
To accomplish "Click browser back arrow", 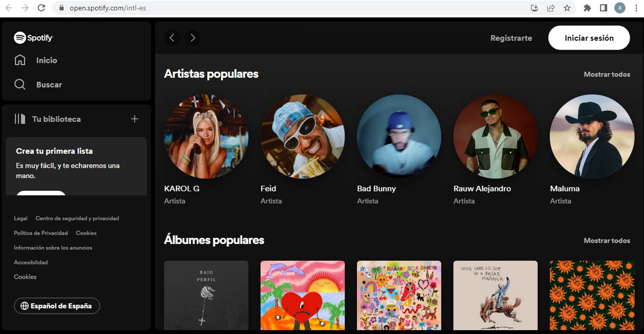I will click(x=9, y=8).
